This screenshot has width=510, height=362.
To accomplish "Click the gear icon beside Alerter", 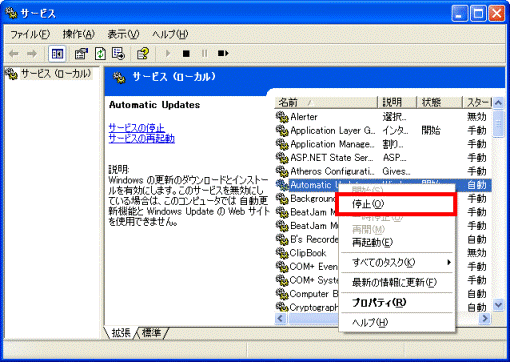I will coord(282,117).
